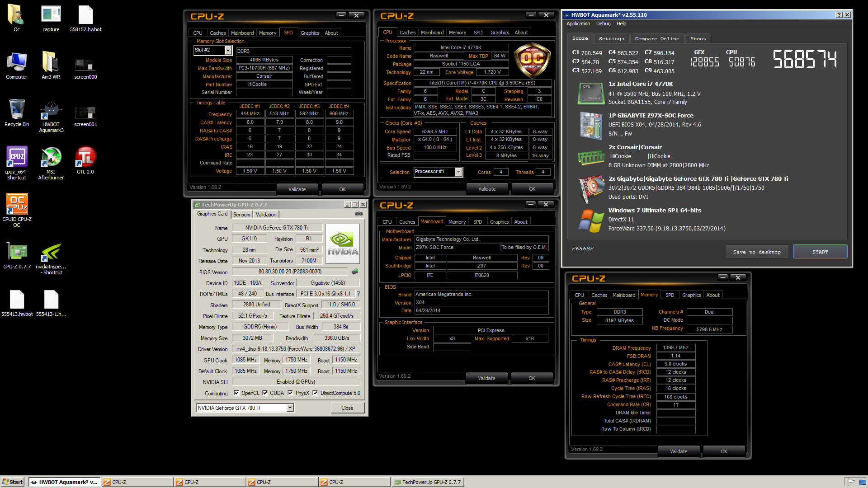Launch MSI Afterburner shortcut icon
The height and width of the screenshot is (488, 868).
[x=51, y=163]
